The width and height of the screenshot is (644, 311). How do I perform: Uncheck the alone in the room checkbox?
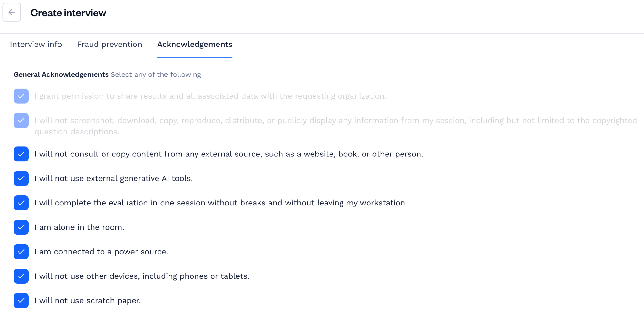[21, 227]
